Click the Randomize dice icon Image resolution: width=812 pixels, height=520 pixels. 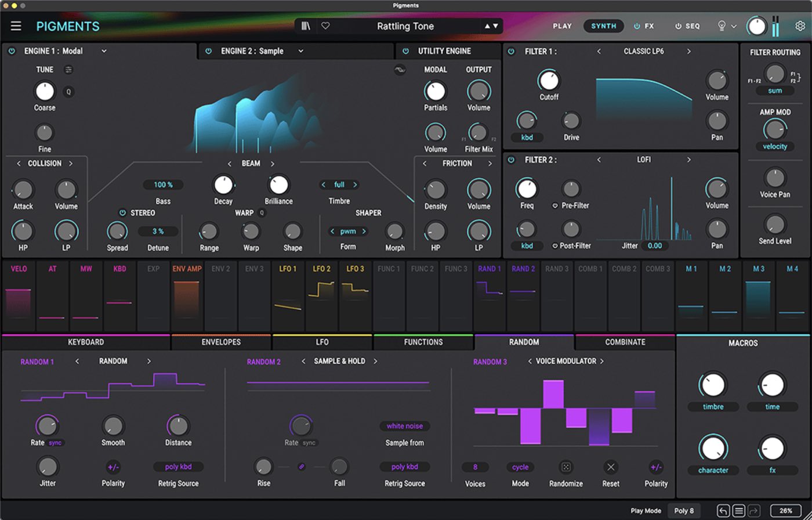(565, 467)
